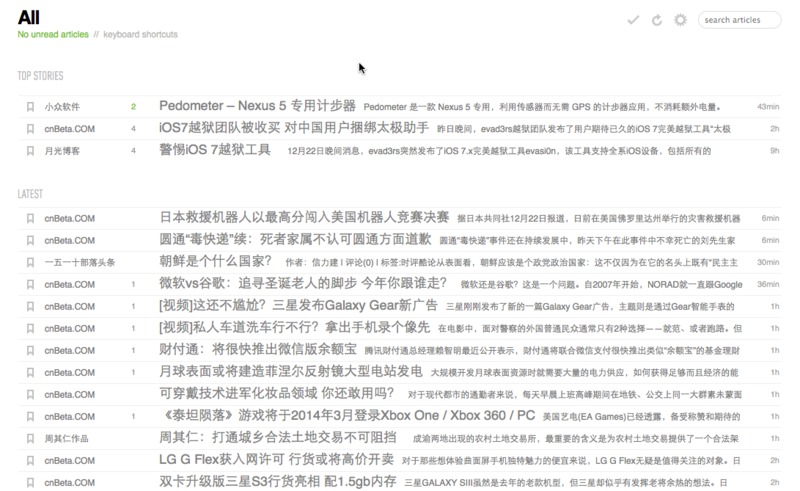Open the settings gear icon
Image resolution: width=800 pixels, height=491 pixels.
680,20
